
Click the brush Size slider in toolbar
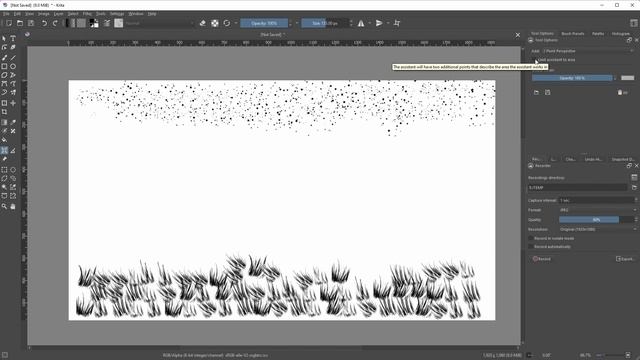point(325,23)
